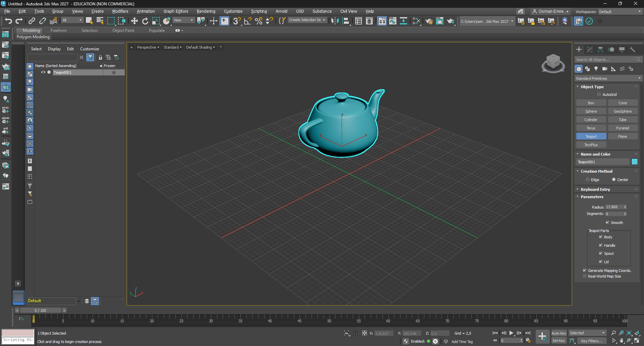The image size is (644, 346).
Task: Uncheck the Smooth checkbox
Action: point(607,222)
